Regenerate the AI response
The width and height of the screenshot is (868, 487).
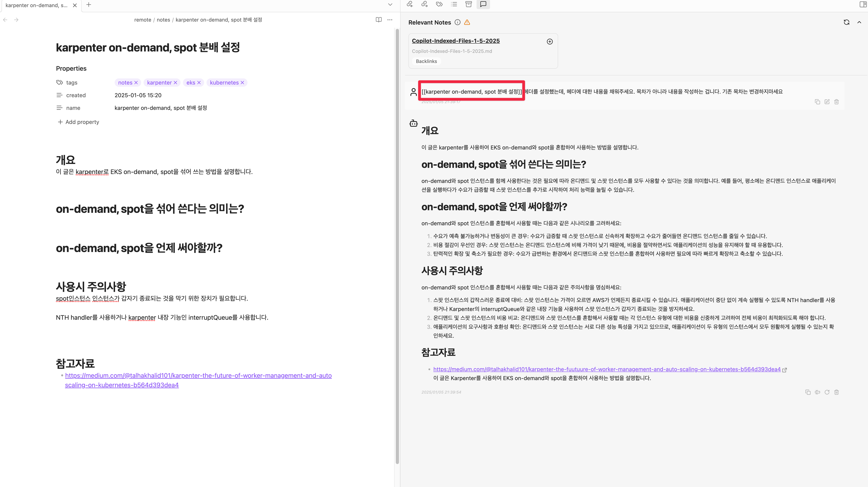tap(827, 392)
